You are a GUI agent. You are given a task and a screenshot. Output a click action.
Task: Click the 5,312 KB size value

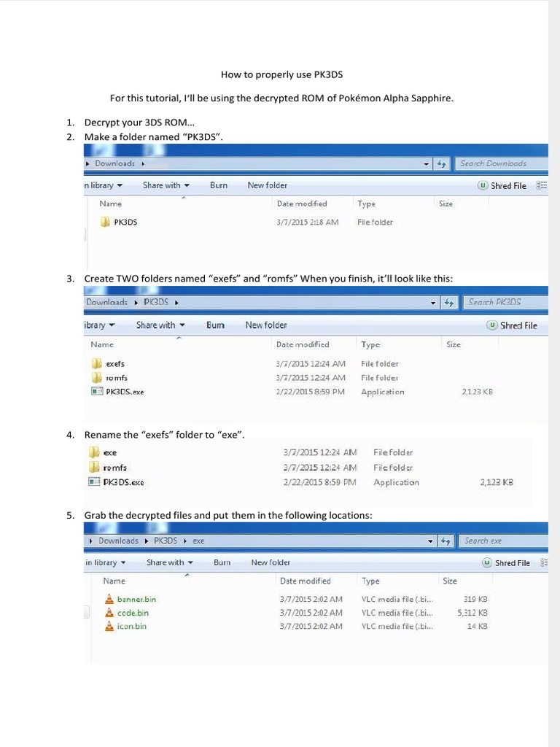point(472,613)
